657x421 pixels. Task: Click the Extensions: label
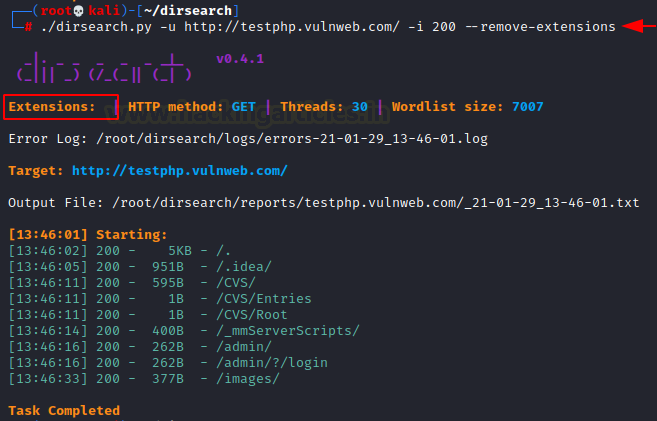[52, 107]
